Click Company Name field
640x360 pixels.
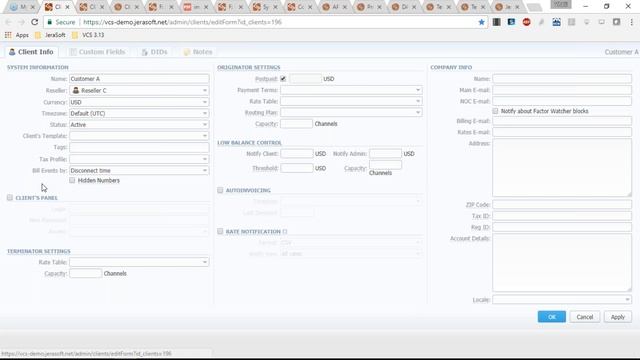(x=562, y=78)
